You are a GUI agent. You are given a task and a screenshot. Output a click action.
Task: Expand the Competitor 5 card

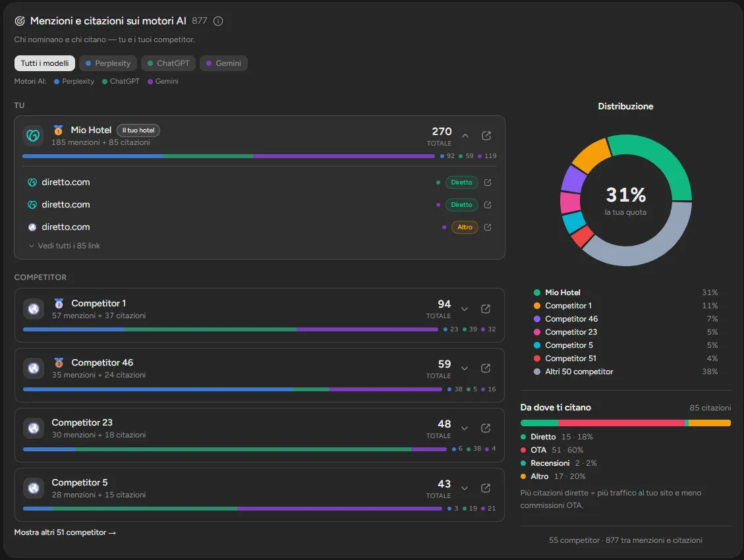pos(465,488)
